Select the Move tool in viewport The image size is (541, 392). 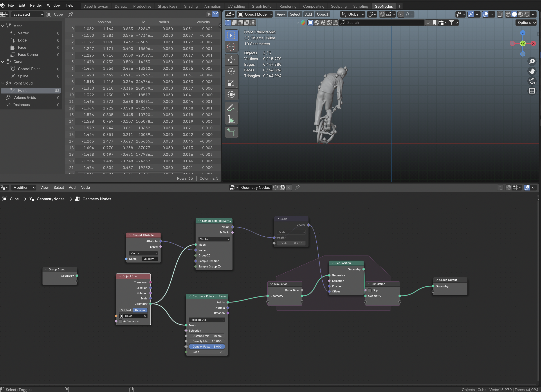(231, 60)
